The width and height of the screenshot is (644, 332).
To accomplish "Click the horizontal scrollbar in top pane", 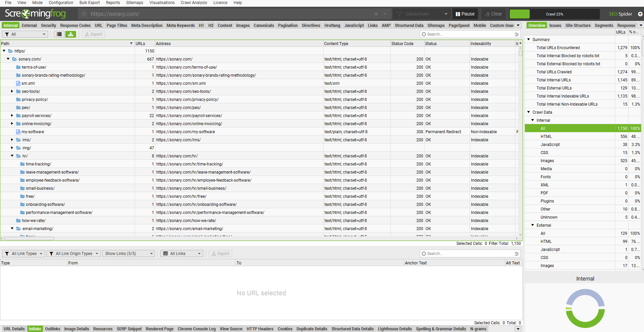I will click(29, 238).
